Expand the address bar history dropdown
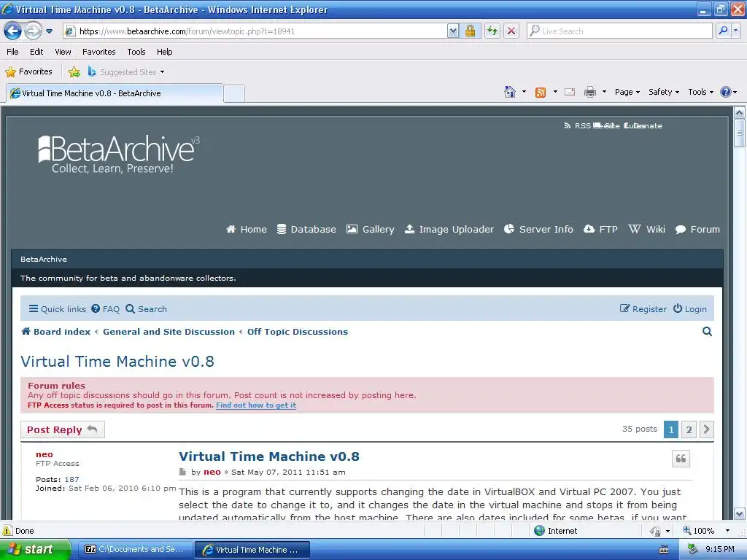The height and width of the screenshot is (560, 747). [x=453, y=31]
